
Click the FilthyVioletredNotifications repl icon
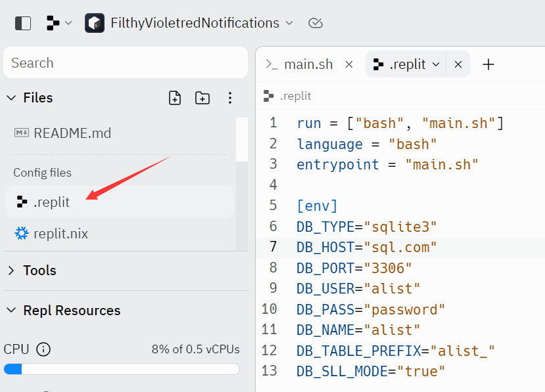pyautogui.click(x=95, y=23)
